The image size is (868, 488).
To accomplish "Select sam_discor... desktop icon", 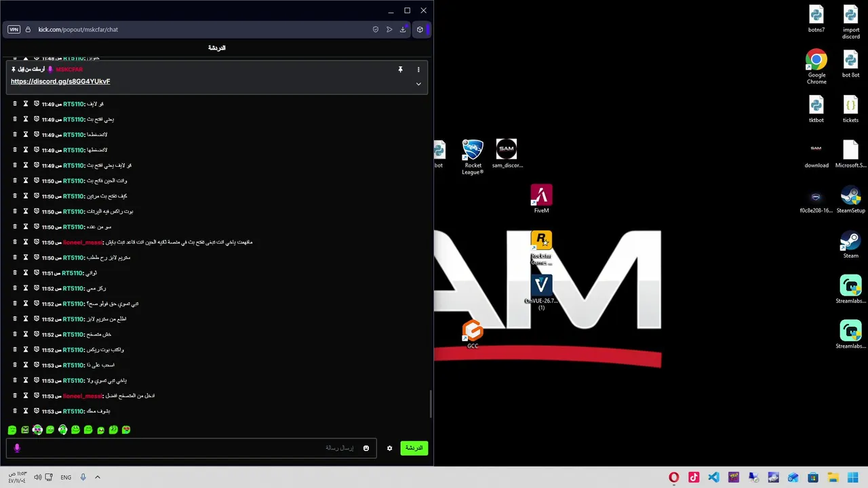I will [x=507, y=154].
